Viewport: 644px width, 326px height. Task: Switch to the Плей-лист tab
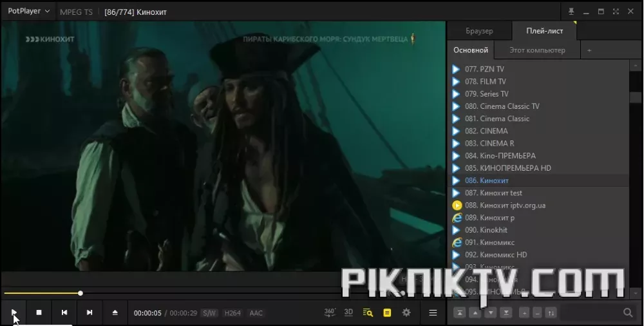(x=545, y=31)
